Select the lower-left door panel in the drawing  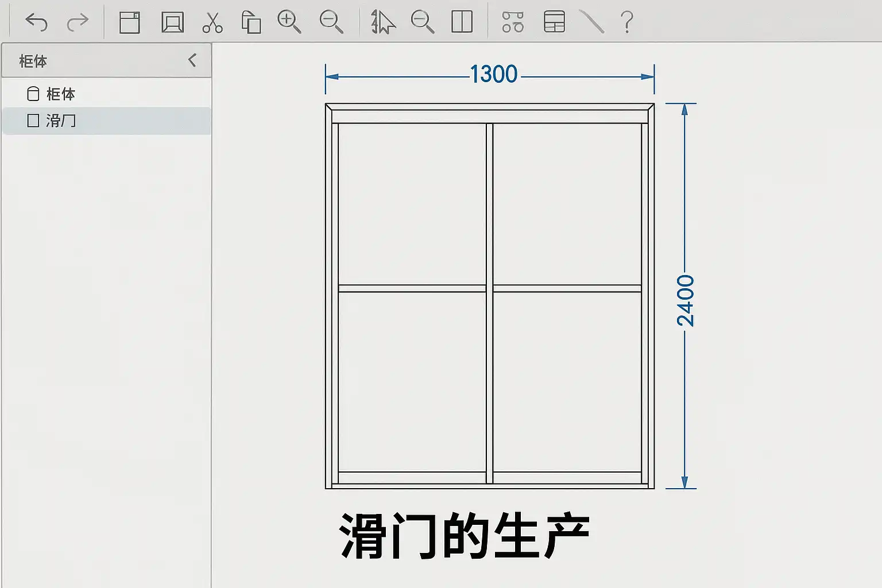click(412, 382)
